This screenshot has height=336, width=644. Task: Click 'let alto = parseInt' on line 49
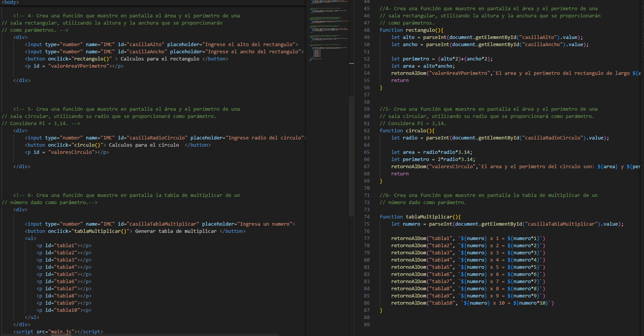click(419, 37)
